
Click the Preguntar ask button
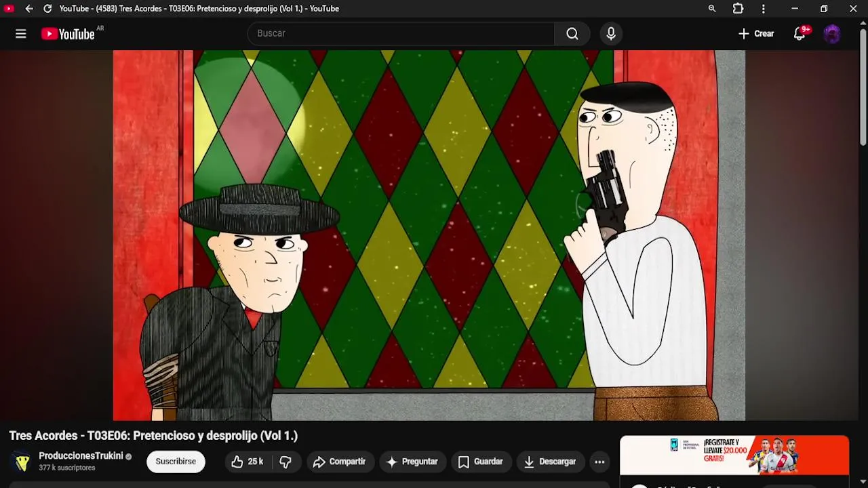[x=412, y=462]
